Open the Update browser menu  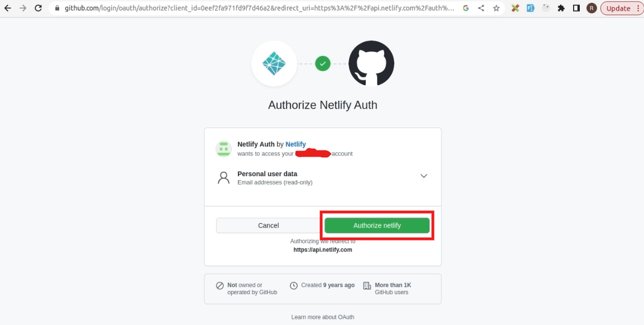(622, 8)
